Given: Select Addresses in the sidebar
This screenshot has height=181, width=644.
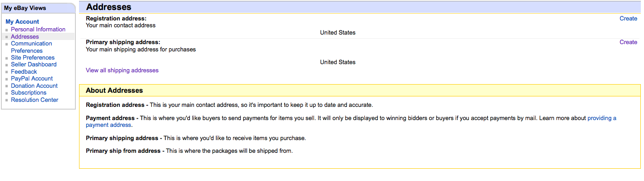Looking at the screenshot, I should click(x=25, y=36).
